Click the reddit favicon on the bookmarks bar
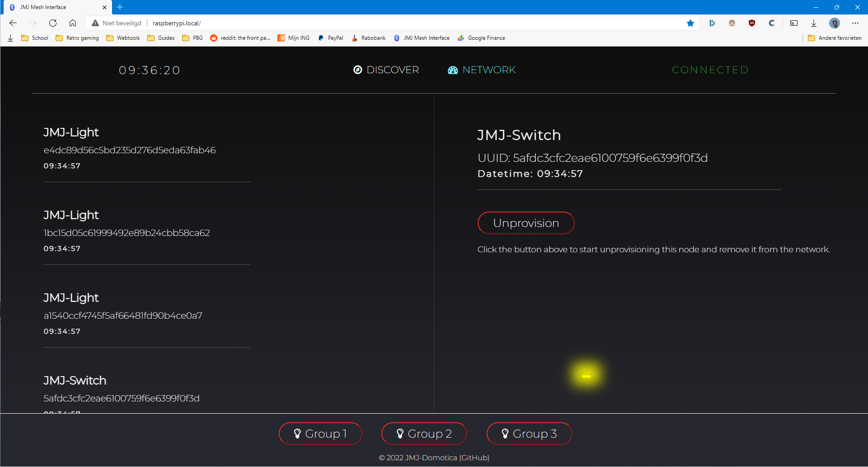Screen dimensions: 868x467 click(213, 38)
